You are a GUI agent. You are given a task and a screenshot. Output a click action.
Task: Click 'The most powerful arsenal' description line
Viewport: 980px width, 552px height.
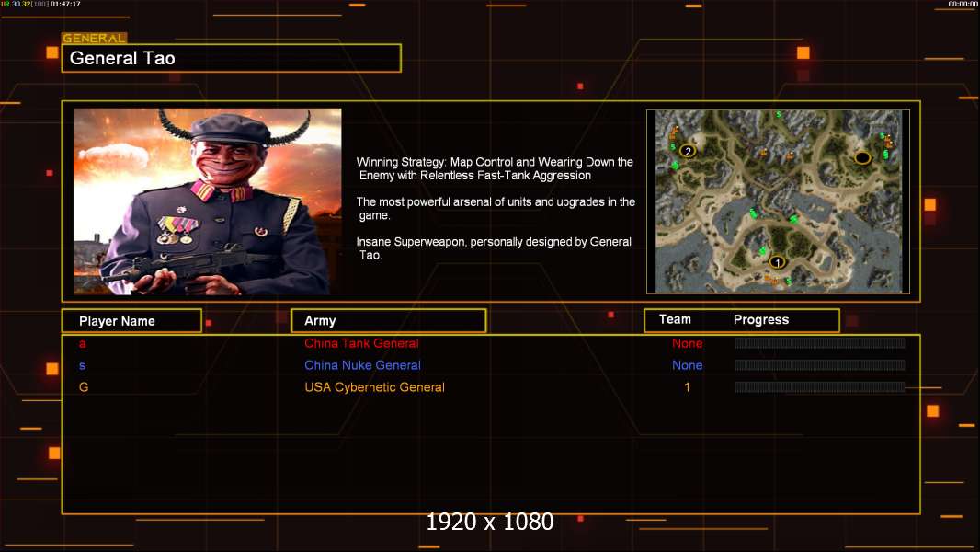(x=496, y=208)
